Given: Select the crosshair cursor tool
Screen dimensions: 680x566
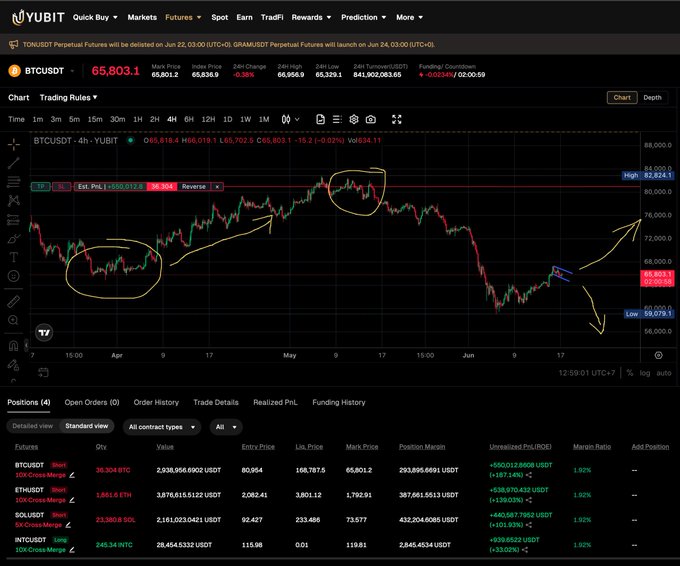Looking at the screenshot, I should [14, 144].
